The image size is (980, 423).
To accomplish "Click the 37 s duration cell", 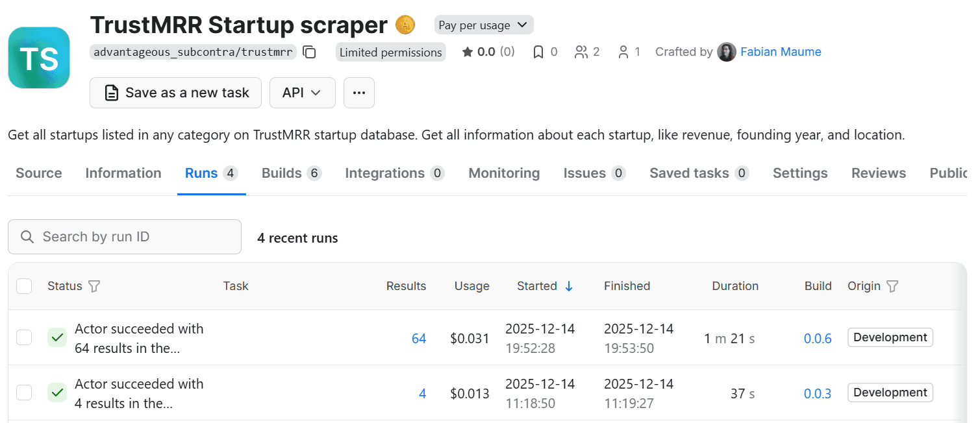I will (743, 394).
